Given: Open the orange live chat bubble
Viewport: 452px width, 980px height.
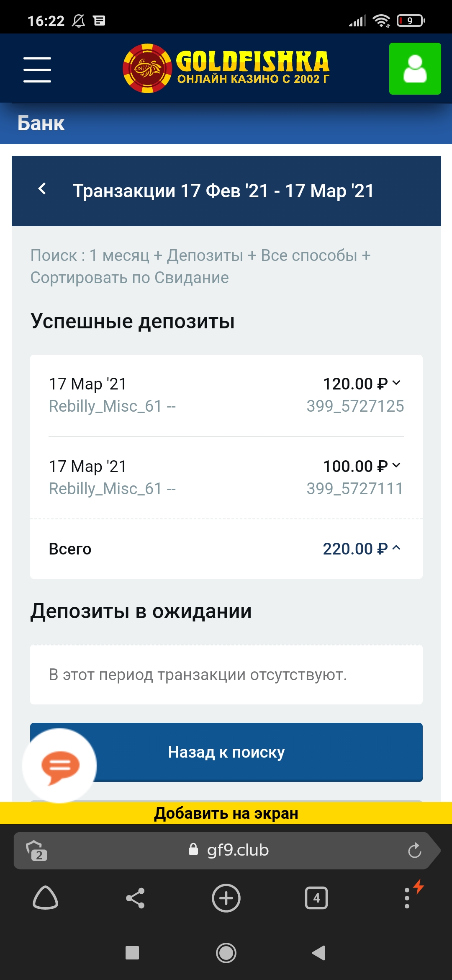Looking at the screenshot, I should pos(60,766).
